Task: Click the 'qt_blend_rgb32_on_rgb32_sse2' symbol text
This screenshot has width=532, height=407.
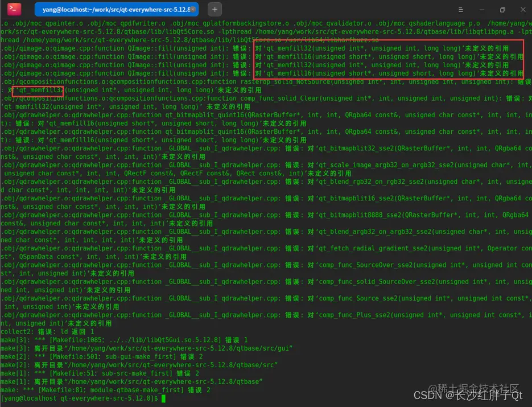Action: click(371, 182)
